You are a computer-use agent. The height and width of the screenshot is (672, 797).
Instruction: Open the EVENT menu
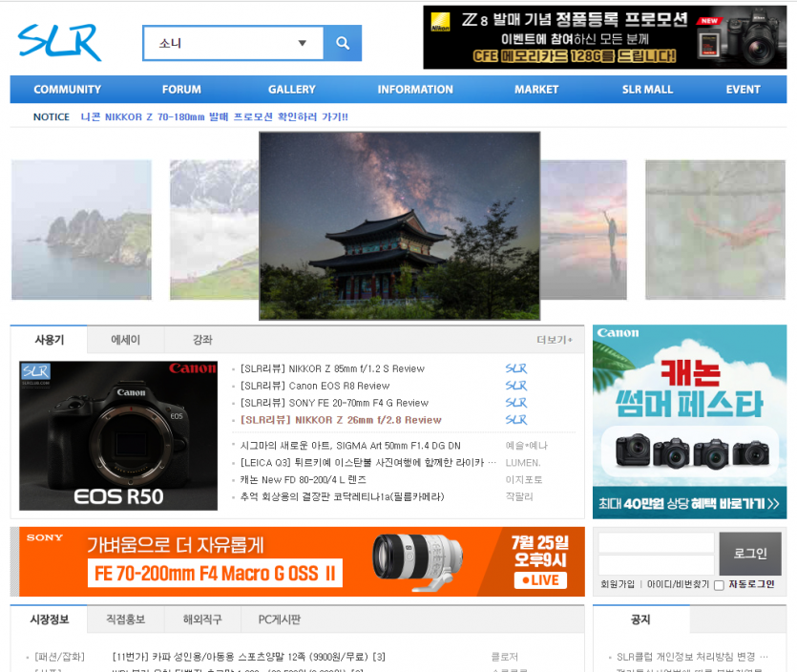click(744, 90)
